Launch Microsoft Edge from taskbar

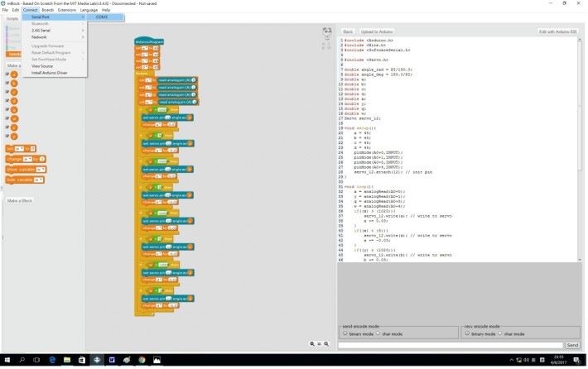52,360
